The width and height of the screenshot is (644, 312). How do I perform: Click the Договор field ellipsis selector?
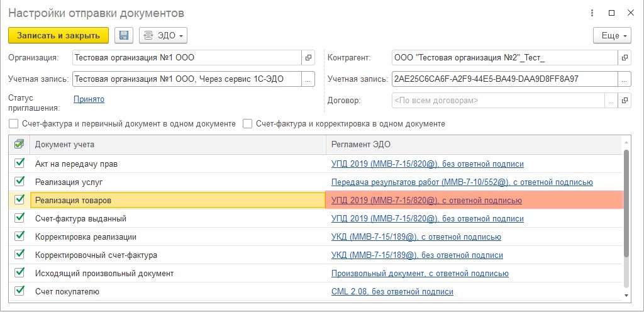[611, 100]
